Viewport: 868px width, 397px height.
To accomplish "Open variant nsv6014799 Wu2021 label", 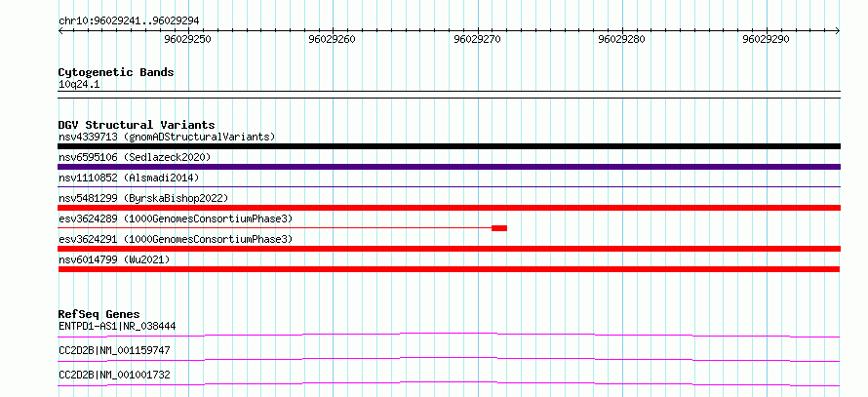I will coord(114,259).
